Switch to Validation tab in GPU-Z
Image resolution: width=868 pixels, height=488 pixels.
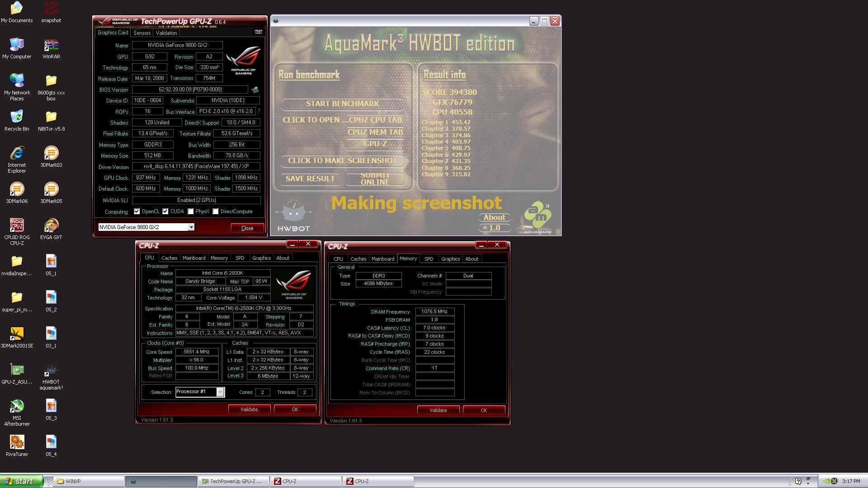click(166, 33)
